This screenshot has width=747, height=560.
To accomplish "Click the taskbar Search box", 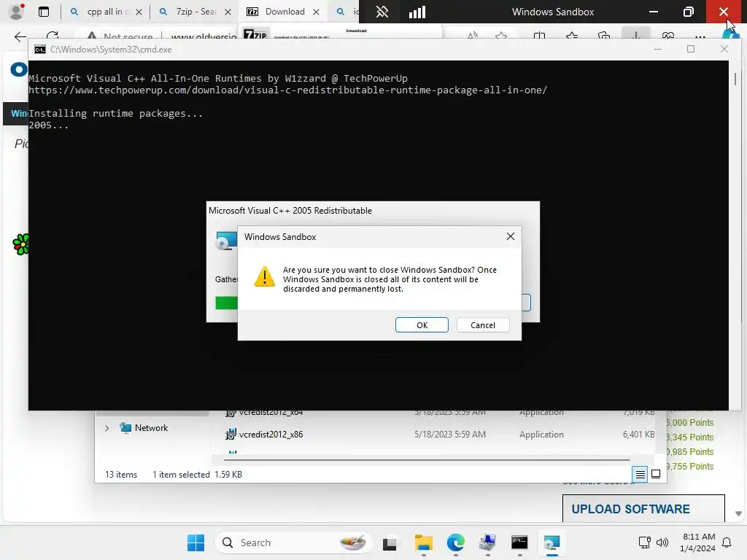I will tap(293, 542).
